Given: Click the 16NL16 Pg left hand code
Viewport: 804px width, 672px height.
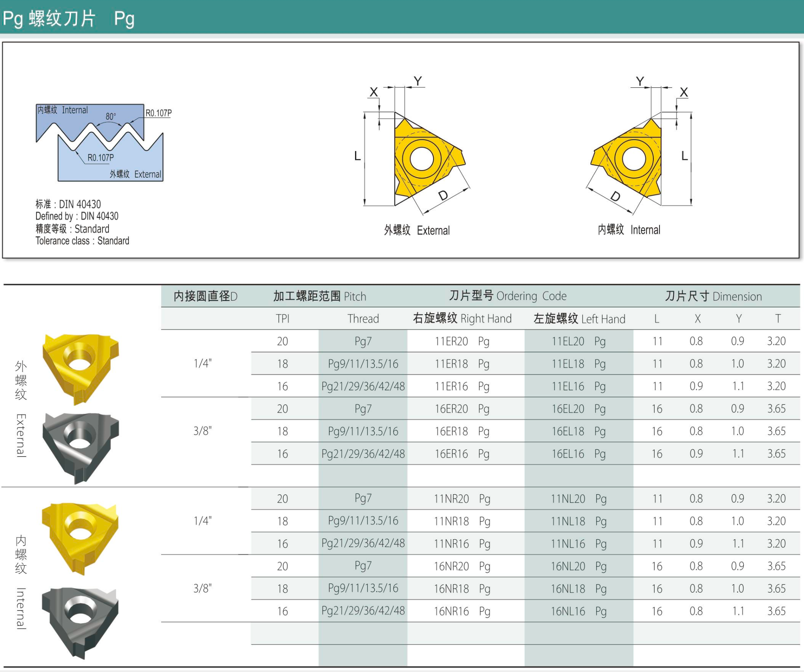Looking at the screenshot, I should pos(579,611).
